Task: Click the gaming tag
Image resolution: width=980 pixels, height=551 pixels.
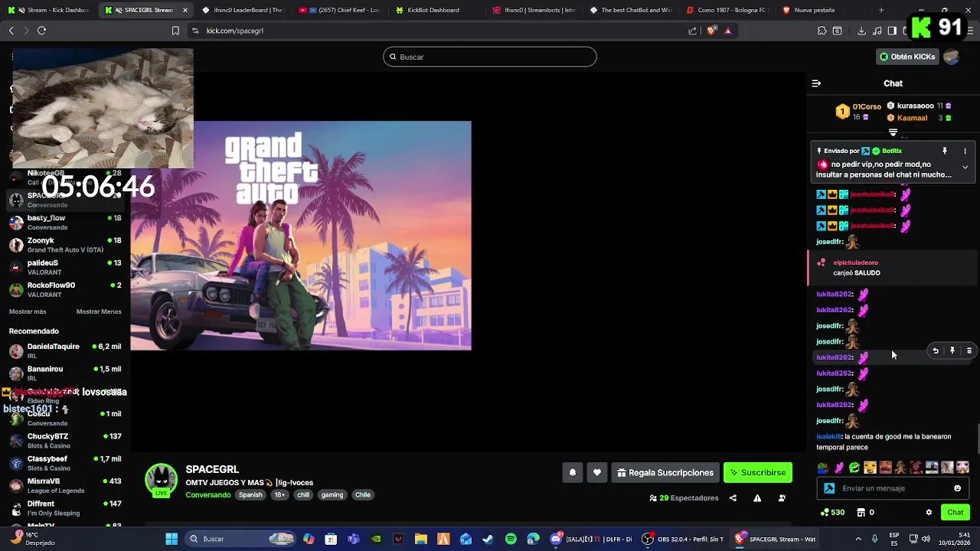Action: click(x=332, y=495)
